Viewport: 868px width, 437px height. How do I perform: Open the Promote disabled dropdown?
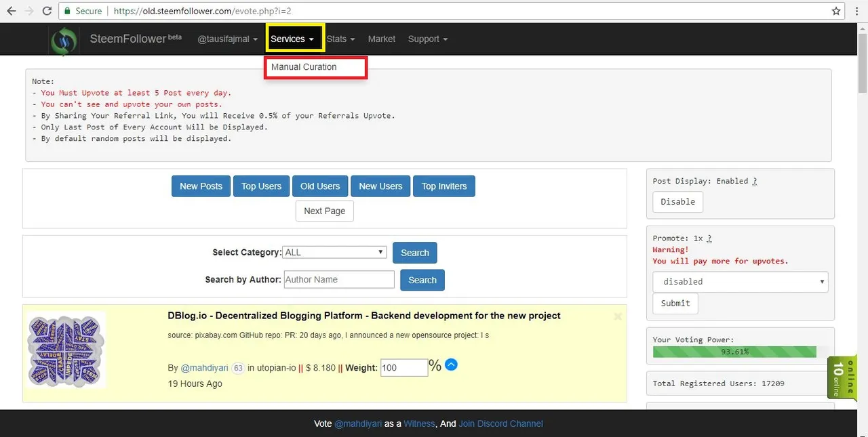pos(741,281)
